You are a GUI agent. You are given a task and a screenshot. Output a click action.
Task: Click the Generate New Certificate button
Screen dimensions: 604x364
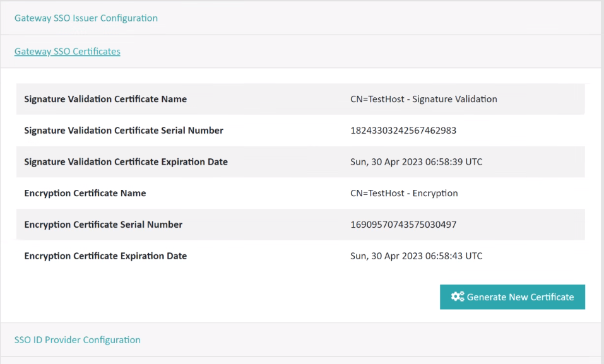512,297
